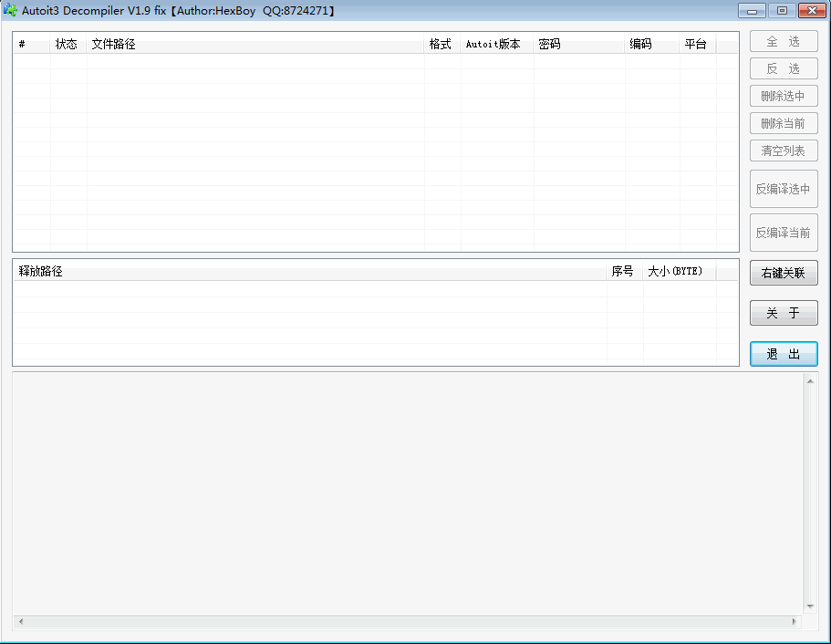The height and width of the screenshot is (644, 831).
Task: Click the 退出 (exit) button
Action: (784, 354)
